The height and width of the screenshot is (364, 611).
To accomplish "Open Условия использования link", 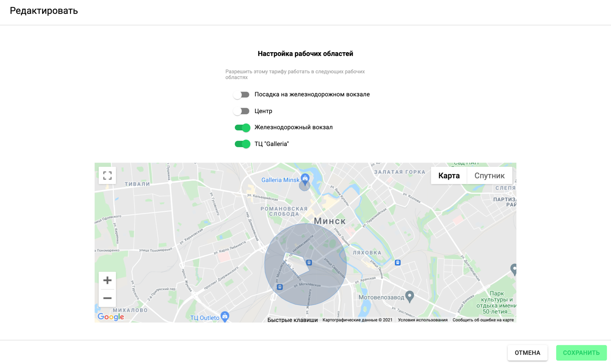I will coord(422,320).
